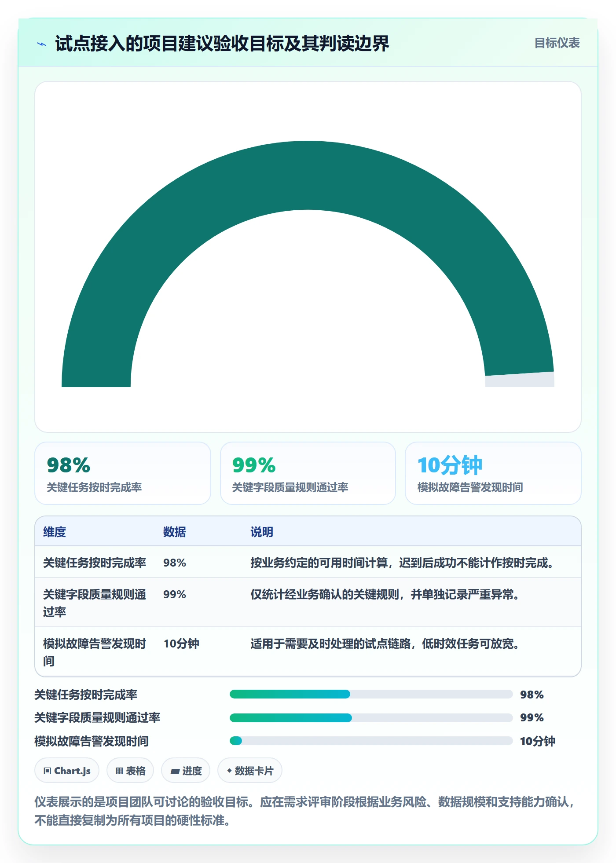Click the lightning bolt icon beside the title
Screen dimensions: 616x863
click(42, 44)
